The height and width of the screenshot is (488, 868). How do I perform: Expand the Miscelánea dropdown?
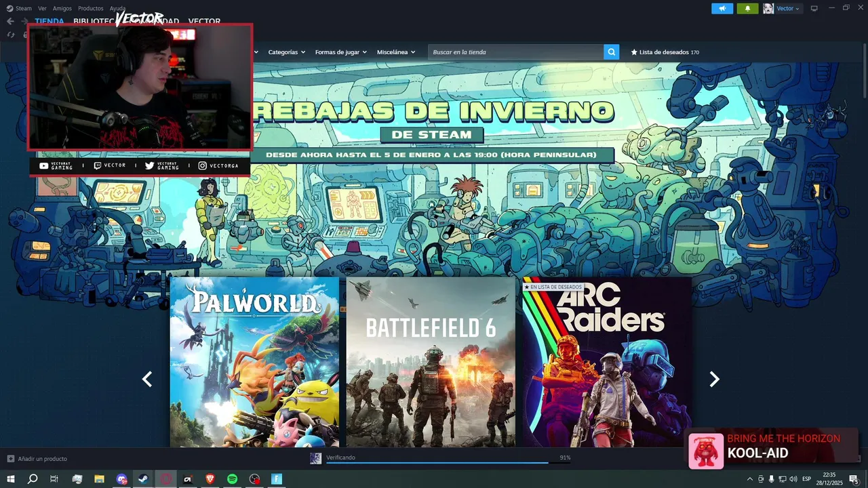(396, 52)
